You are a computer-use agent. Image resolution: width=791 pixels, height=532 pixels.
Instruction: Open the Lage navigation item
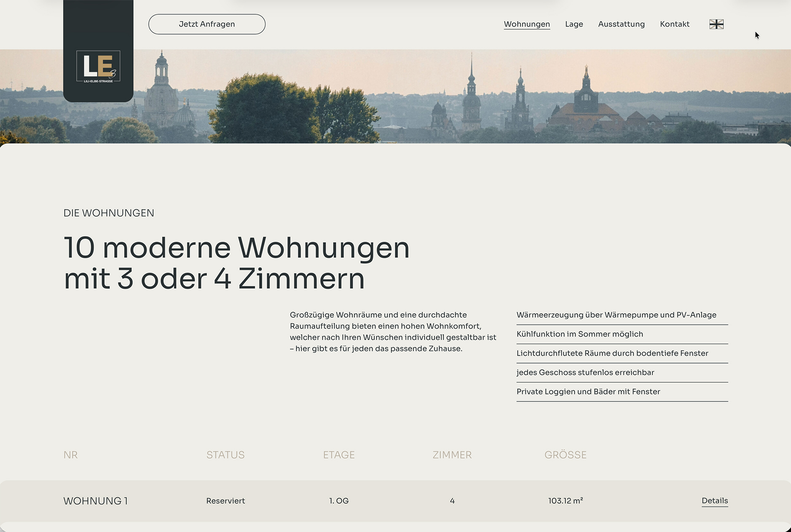[x=574, y=24]
